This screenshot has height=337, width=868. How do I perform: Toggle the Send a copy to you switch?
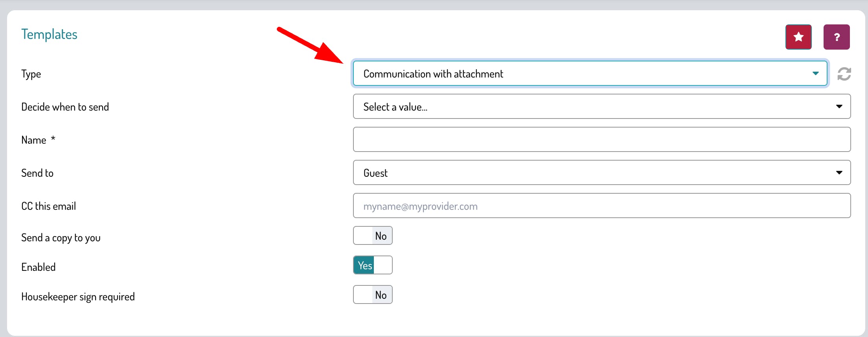(x=373, y=236)
